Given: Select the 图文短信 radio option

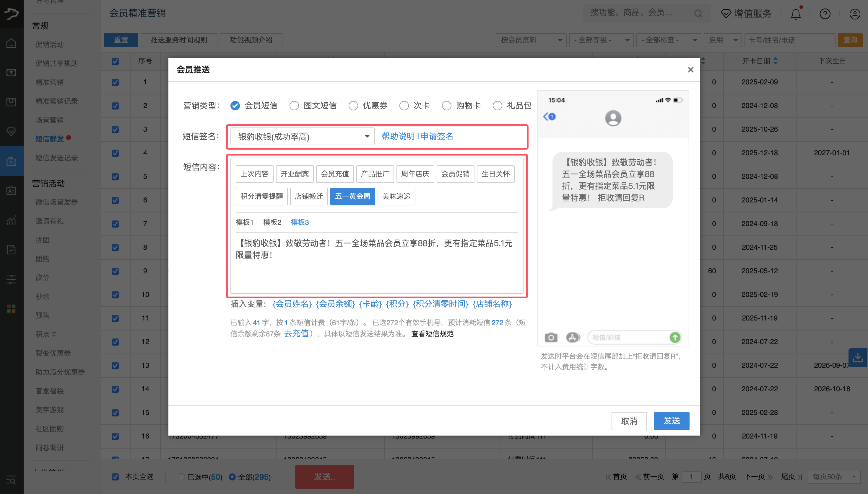Looking at the screenshot, I should pos(294,106).
